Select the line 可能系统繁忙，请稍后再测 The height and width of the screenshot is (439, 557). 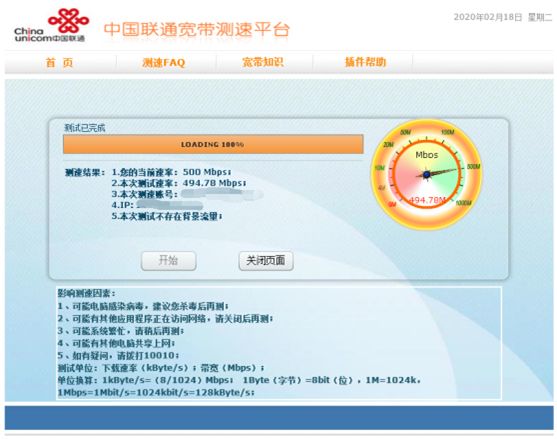coord(121,331)
